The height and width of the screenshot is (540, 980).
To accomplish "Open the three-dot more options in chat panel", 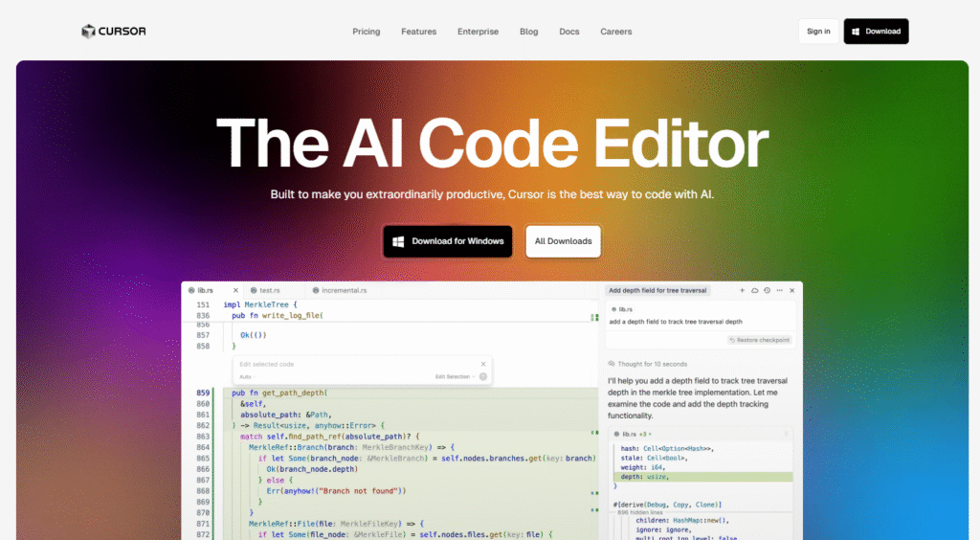I will coord(779,291).
